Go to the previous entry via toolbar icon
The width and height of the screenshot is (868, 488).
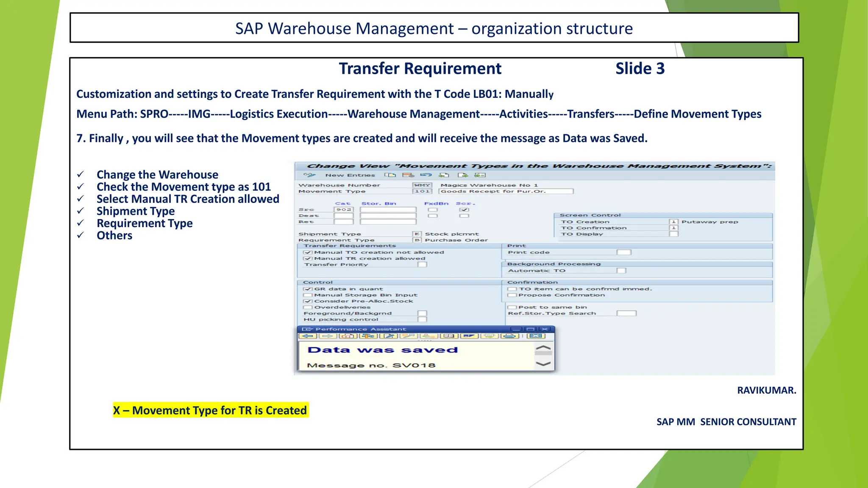(444, 175)
